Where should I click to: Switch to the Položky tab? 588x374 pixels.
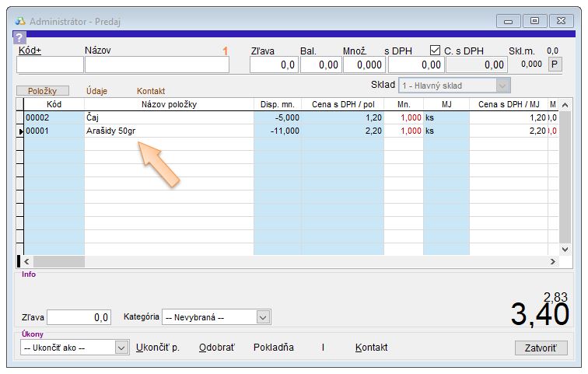[43, 91]
